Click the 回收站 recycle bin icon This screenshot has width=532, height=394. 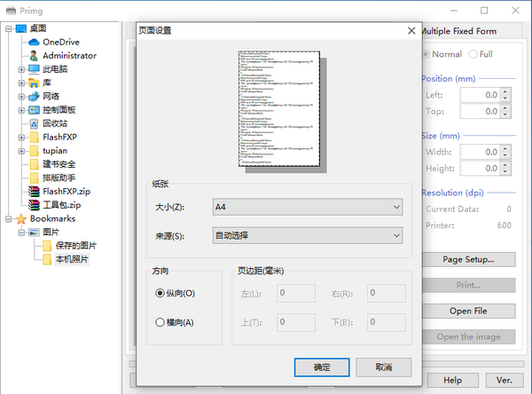pos(34,123)
